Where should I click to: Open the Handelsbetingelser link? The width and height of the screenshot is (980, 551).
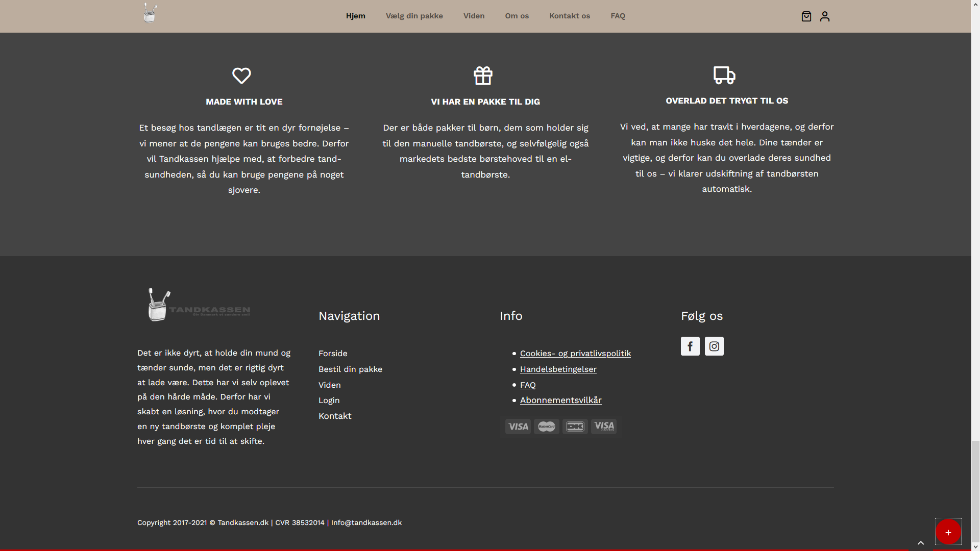pos(558,369)
